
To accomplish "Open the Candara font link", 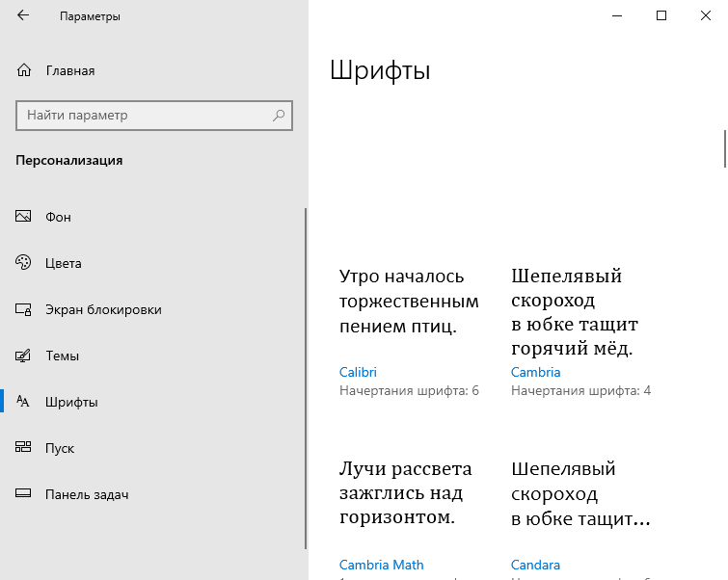I will pos(535,565).
